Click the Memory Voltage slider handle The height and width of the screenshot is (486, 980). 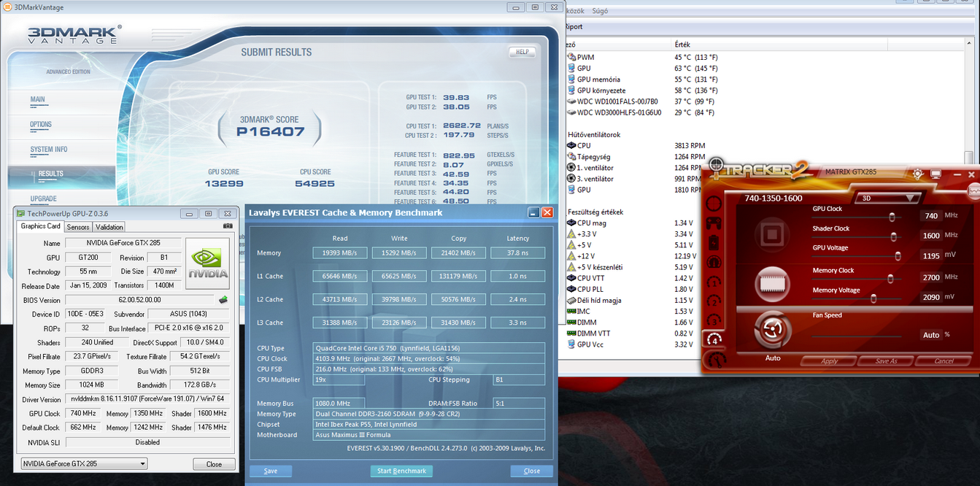click(873, 298)
